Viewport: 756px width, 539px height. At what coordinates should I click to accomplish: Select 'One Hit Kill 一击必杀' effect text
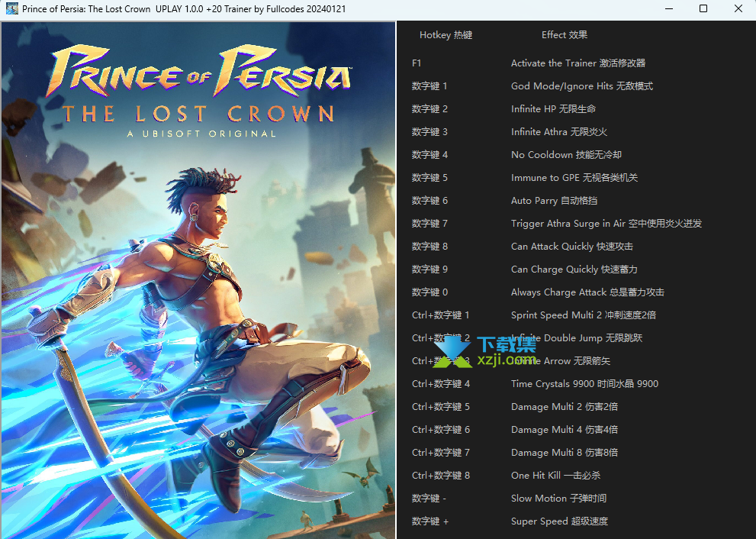click(x=556, y=476)
